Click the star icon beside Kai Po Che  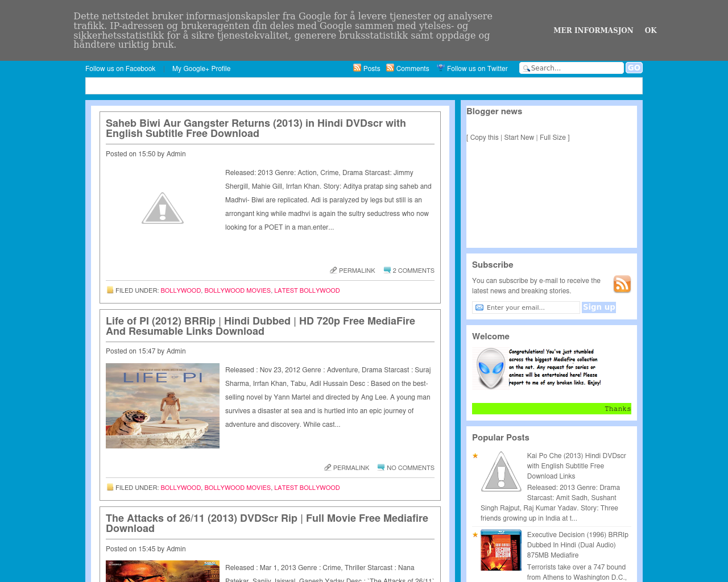point(475,456)
